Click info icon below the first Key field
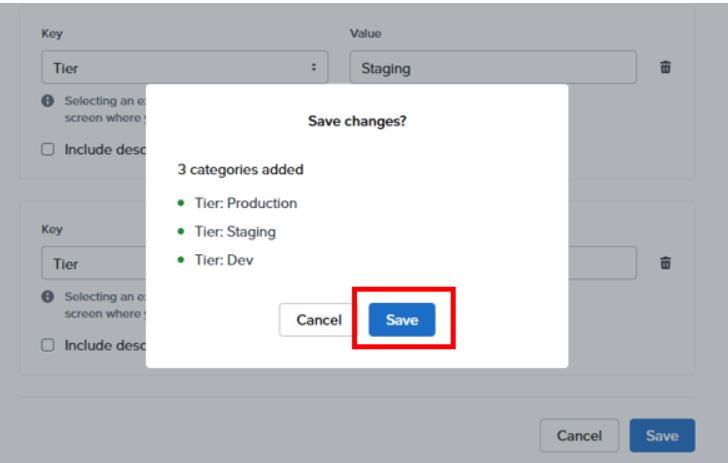 click(48, 101)
